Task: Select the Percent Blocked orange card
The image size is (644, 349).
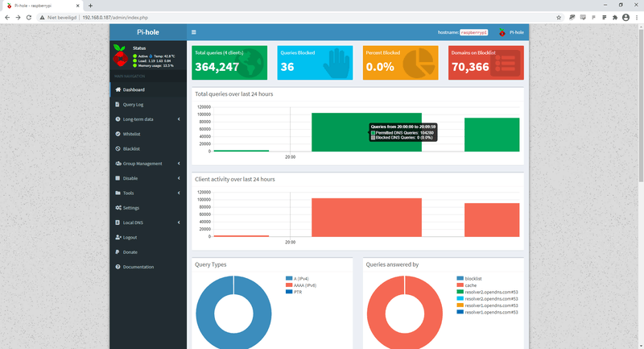Action: pos(400,63)
